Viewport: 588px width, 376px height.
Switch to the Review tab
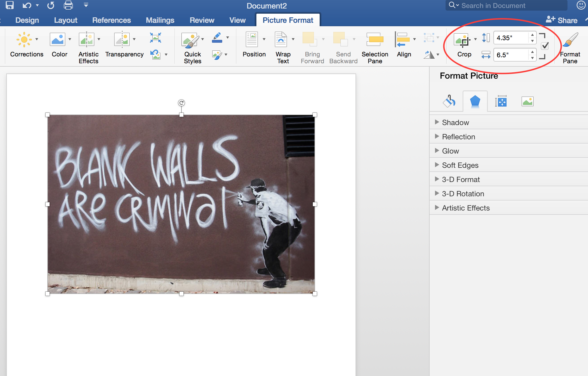point(202,20)
